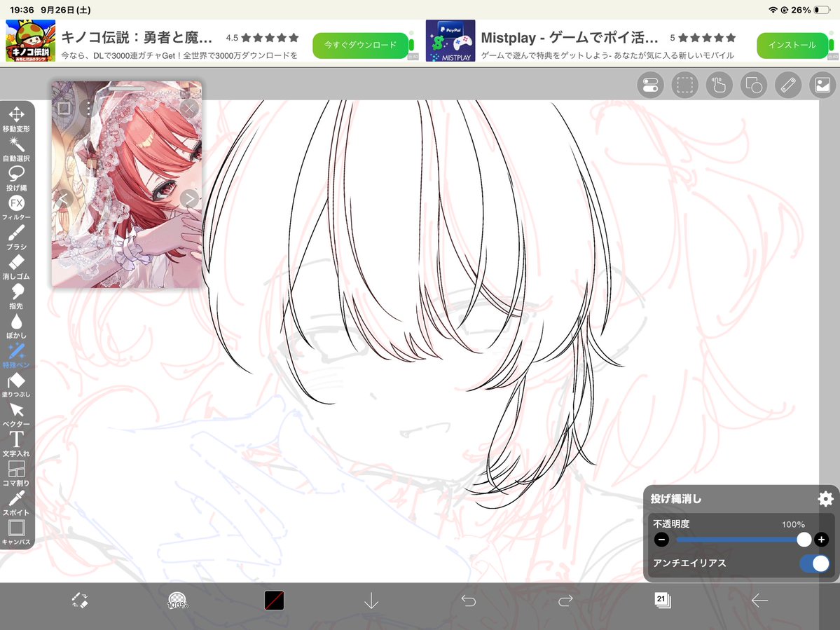This screenshot has width=840, height=630.
Task: Tap the battery 26% indicator
Action: 809,10
